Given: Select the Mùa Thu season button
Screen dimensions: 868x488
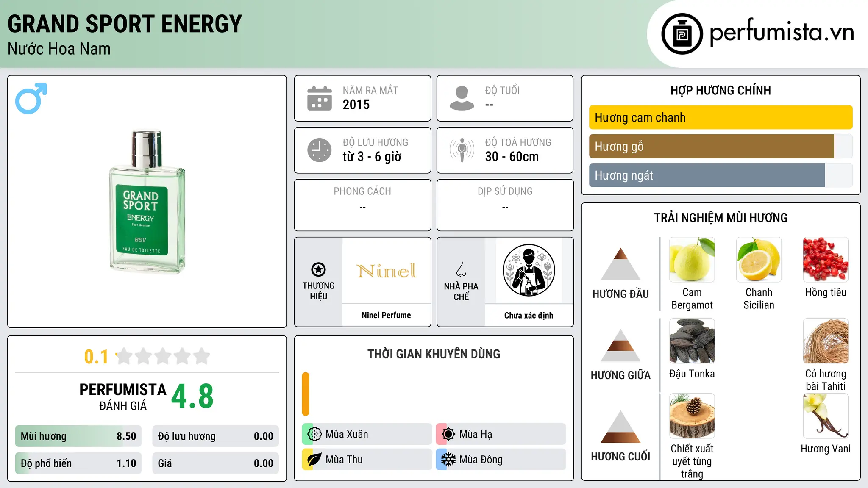Looking at the screenshot, I should pyautogui.click(x=367, y=460).
